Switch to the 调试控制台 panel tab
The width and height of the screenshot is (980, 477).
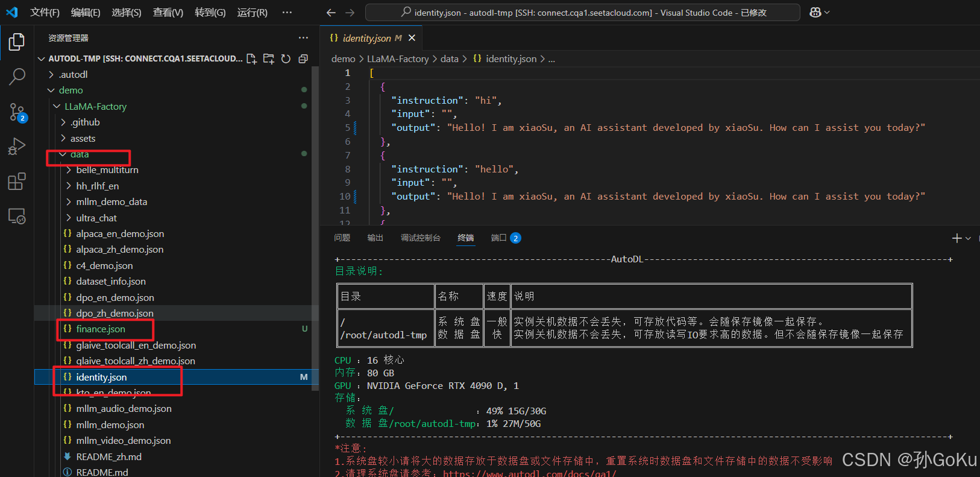[421, 238]
